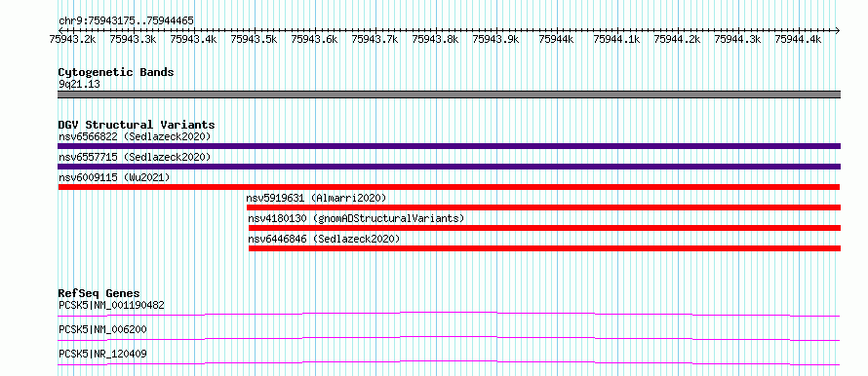The width and height of the screenshot is (868, 376).
Task: Click the 75943.3k ruler tick label
Action: [133, 39]
